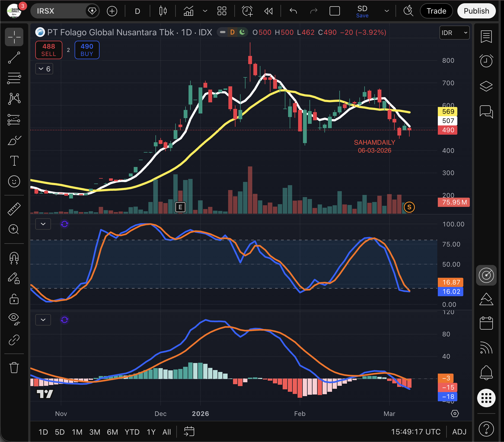Open the IDR currency dropdown

tap(454, 33)
